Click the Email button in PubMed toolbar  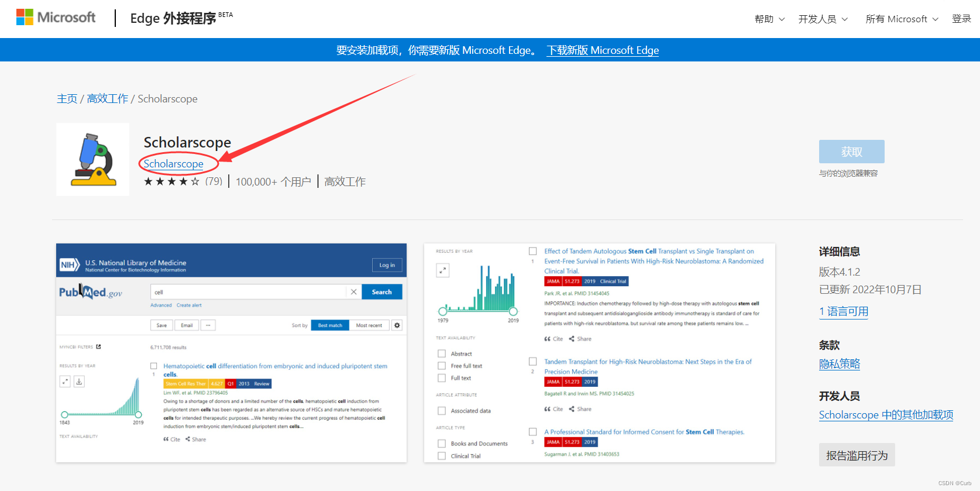[187, 325]
